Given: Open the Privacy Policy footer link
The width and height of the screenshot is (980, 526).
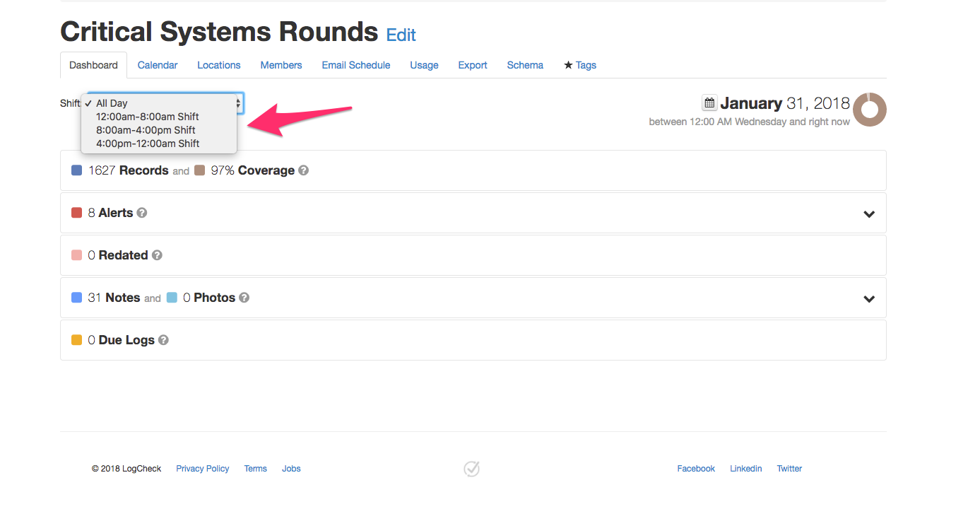Looking at the screenshot, I should [203, 469].
